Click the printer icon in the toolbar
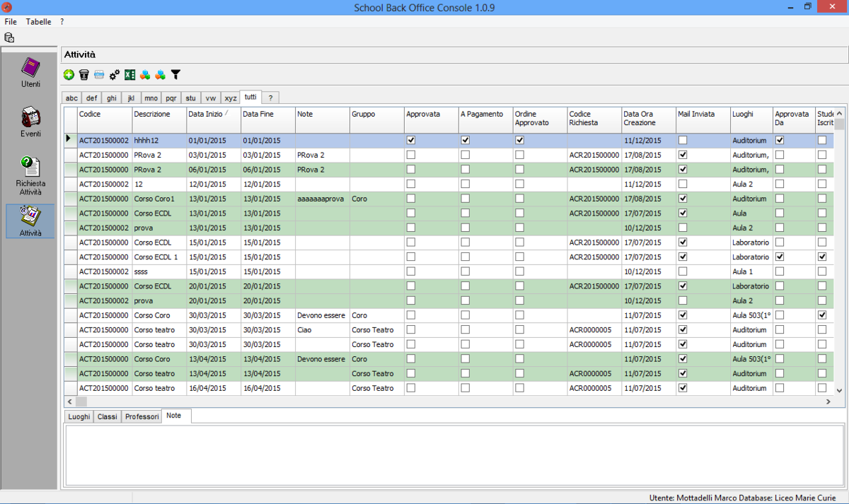 100,74
